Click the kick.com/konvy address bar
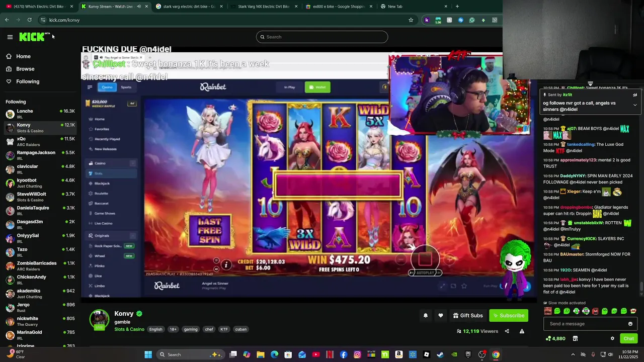The height and width of the screenshot is (362, 644). [x=226, y=20]
